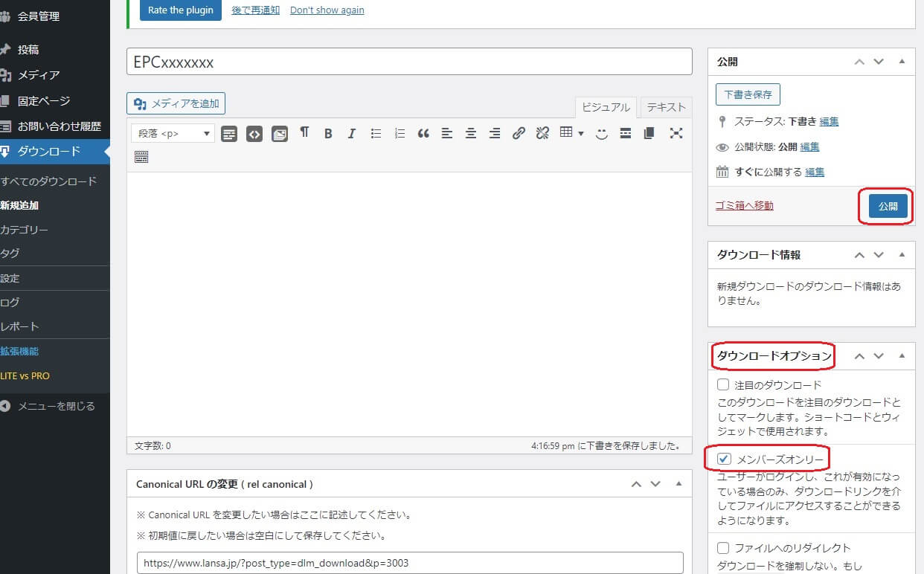Image resolution: width=924 pixels, height=574 pixels.
Task: Align text left
Action: coord(447,134)
